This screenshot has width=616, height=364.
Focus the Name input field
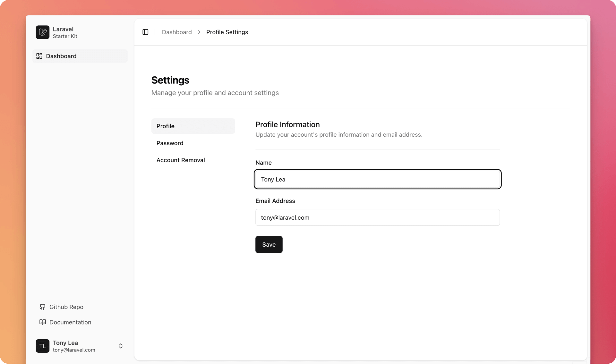377,179
